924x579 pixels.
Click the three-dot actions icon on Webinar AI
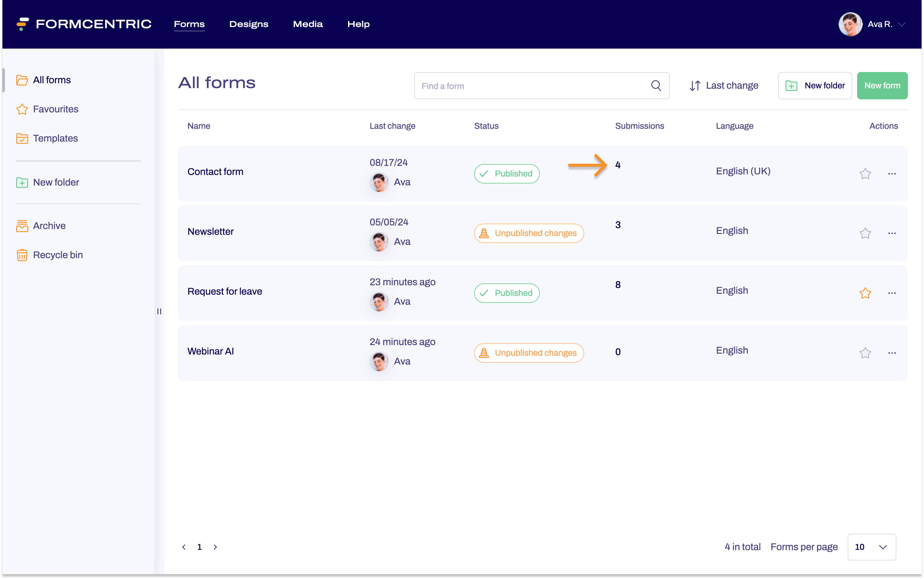click(892, 352)
